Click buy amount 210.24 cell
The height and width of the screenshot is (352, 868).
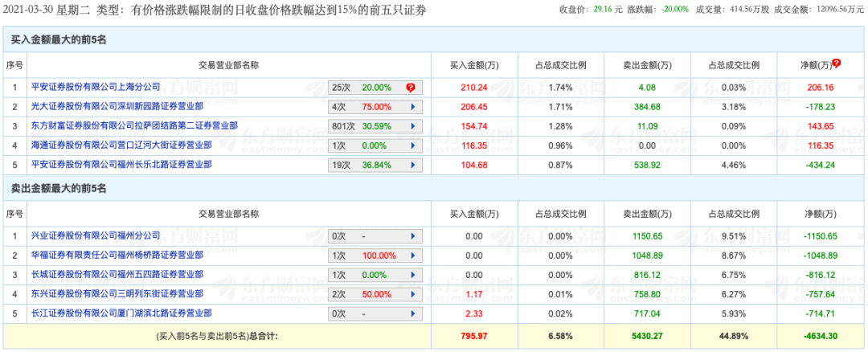473,88
